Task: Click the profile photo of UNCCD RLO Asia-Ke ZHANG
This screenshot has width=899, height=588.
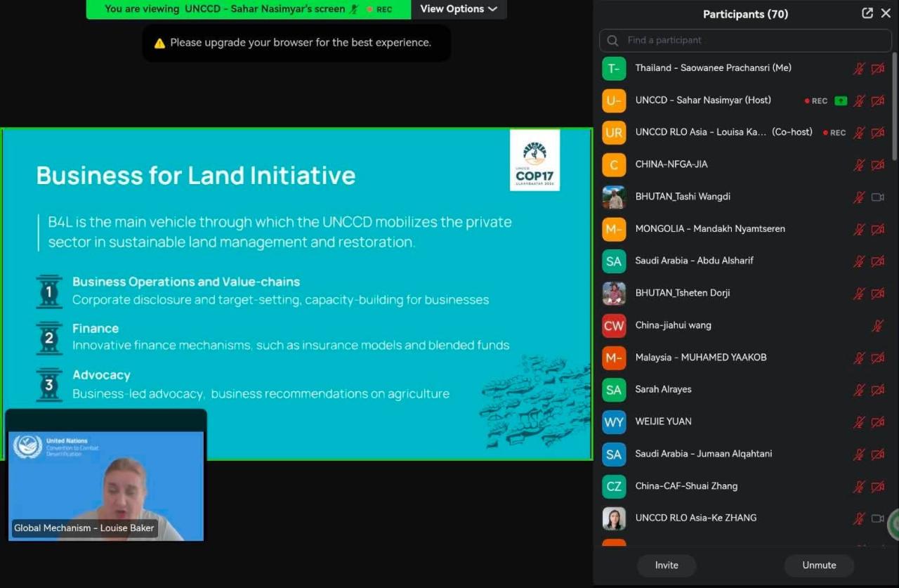Action: [x=614, y=518]
